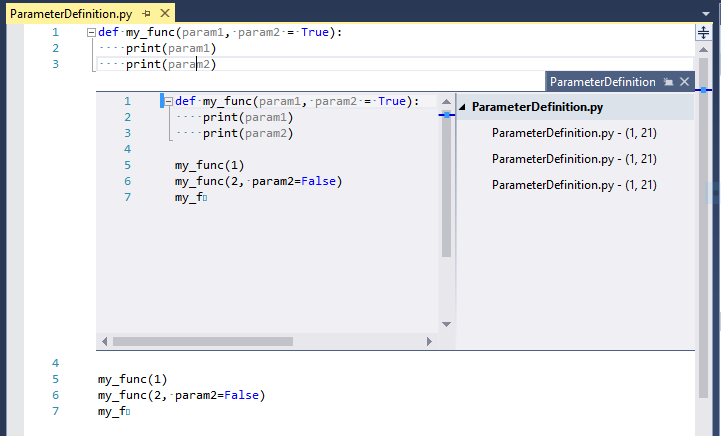The width and height of the screenshot is (721, 436).
Task: Click the editor split-window handle icon
Action: pos(703,32)
